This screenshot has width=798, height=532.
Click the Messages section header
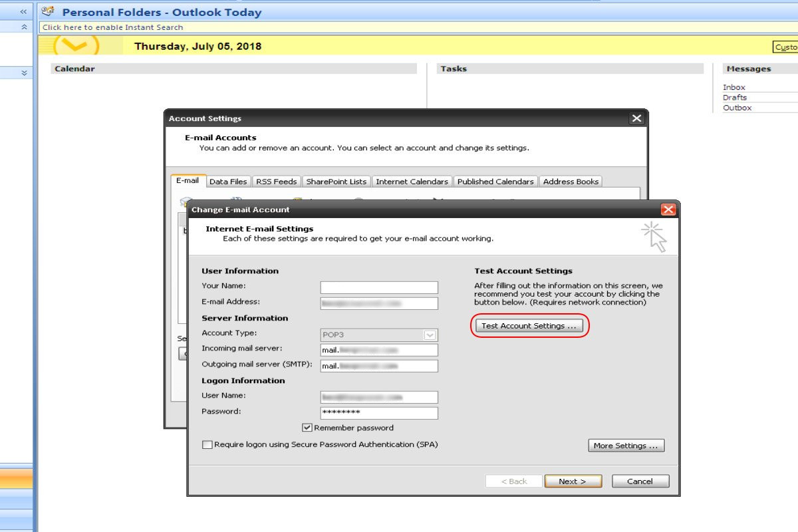pyautogui.click(x=760, y=68)
